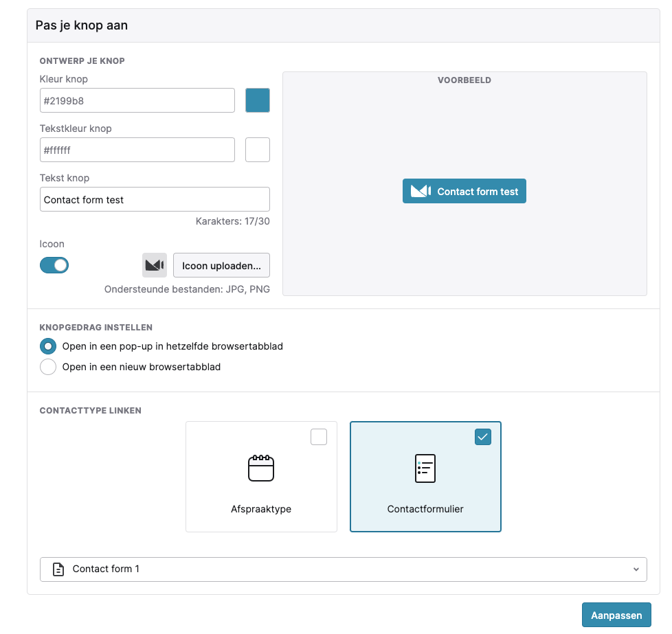
Task: Uncheck the Contactformulier checkbox
Action: [483, 437]
